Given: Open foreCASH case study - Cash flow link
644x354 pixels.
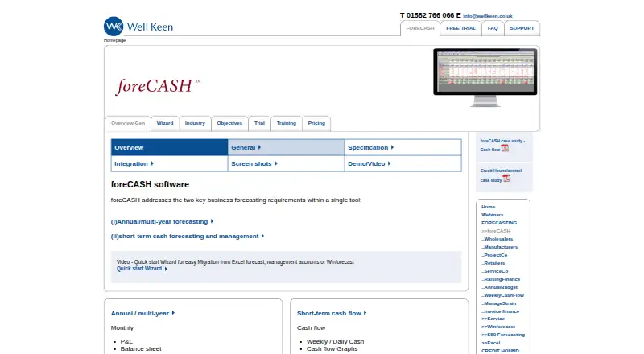Looking at the screenshot, I should [x=502, y=145].
